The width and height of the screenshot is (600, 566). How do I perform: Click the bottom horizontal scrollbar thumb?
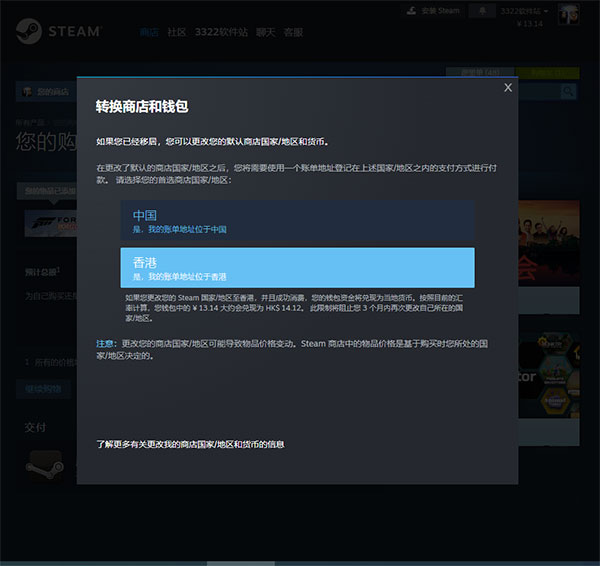pos(241,563)
